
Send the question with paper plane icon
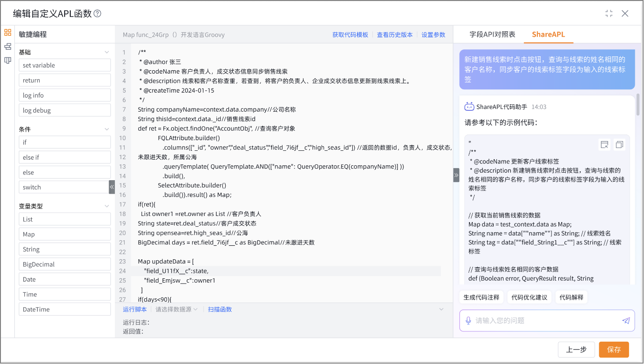click(626, 321)
